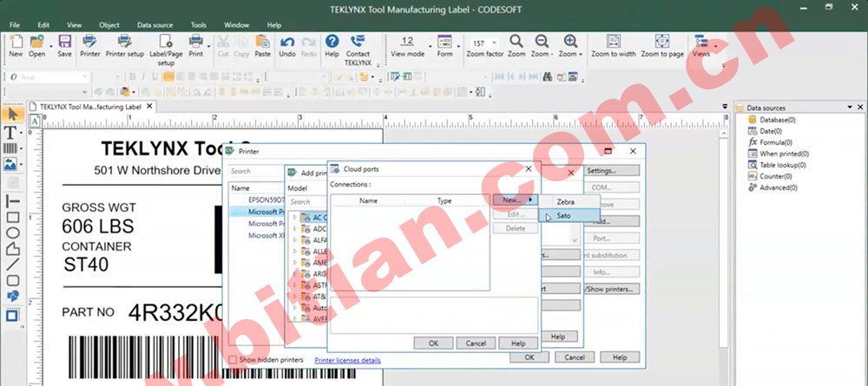868x386 pixels.
Task: Select the Barcode tool
Action: (10, 148)
